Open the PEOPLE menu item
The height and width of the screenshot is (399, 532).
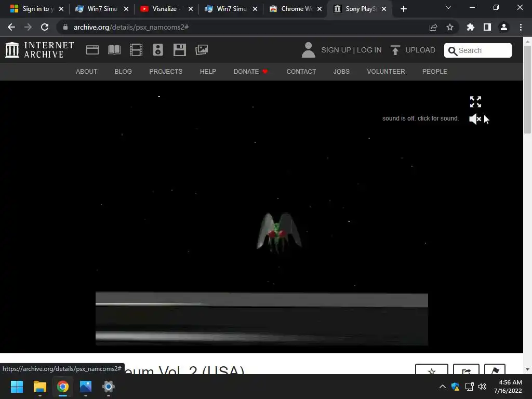(x=435, y=72)
